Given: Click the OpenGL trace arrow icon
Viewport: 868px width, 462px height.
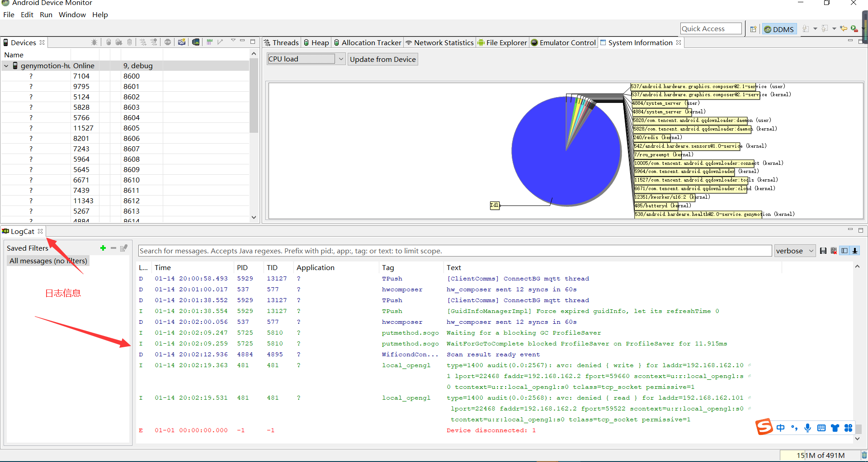Looking at the screenshot, I should click(x=220, y=42).
